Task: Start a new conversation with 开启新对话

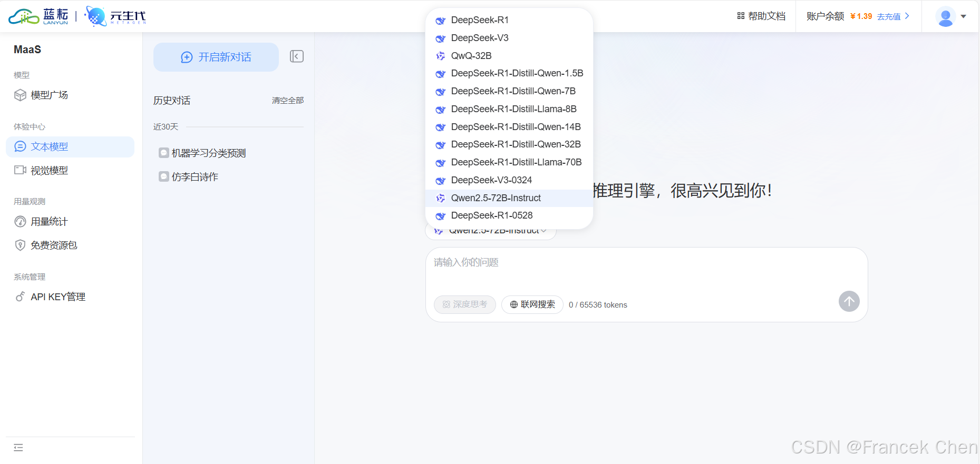Action: point(216,57)
